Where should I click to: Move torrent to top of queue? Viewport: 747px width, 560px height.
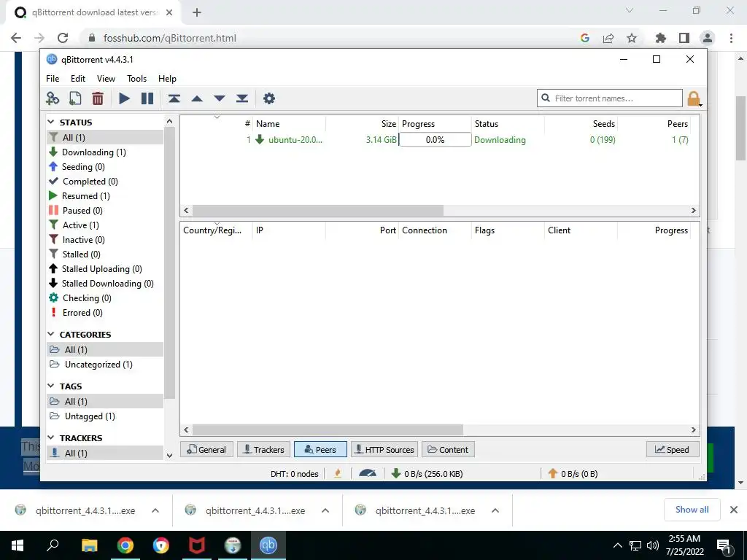pos(174,98)
